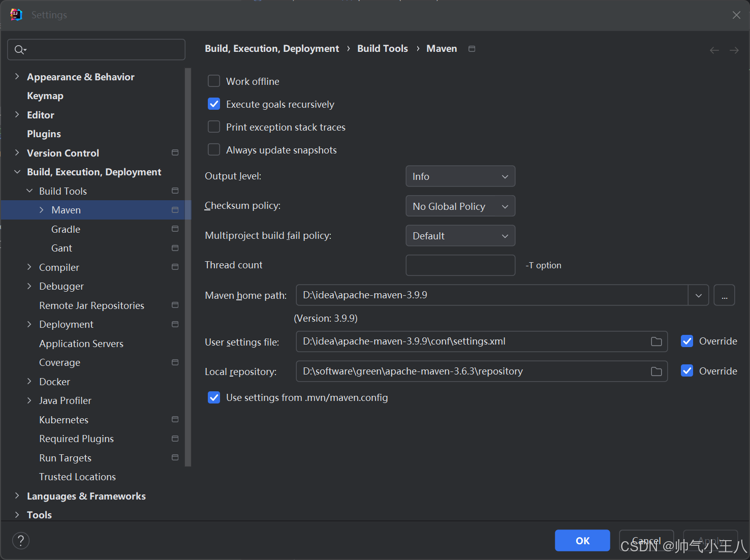Open help with the question mark icon

click(21, 541)
